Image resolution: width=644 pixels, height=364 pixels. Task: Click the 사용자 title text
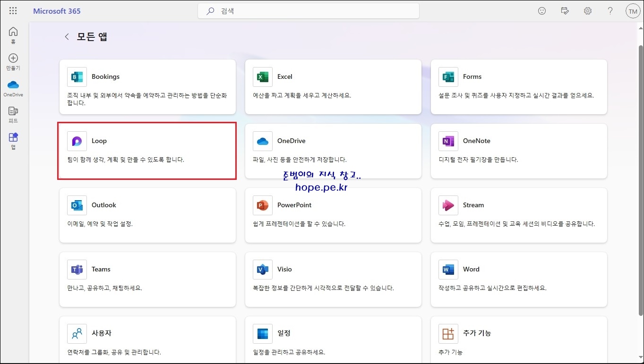tap(102, 333)
